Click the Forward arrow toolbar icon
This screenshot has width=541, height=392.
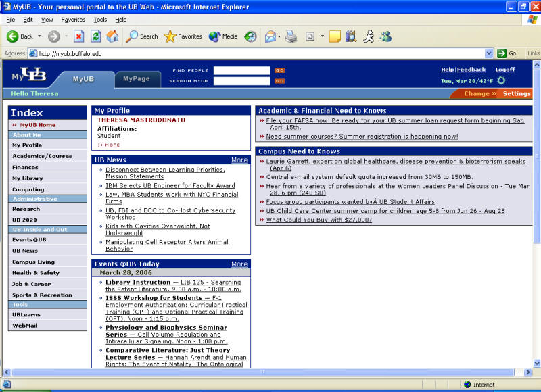coord(53,36)
